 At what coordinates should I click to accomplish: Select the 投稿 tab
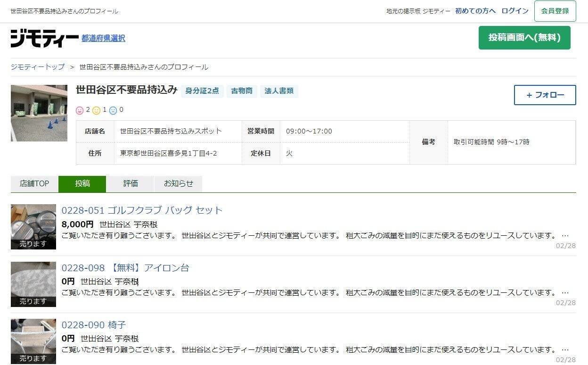[x=82, y=184]
